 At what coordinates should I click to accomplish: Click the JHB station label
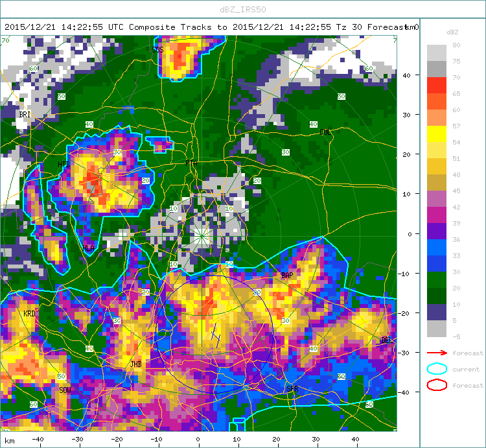click(x=136, y=364)
